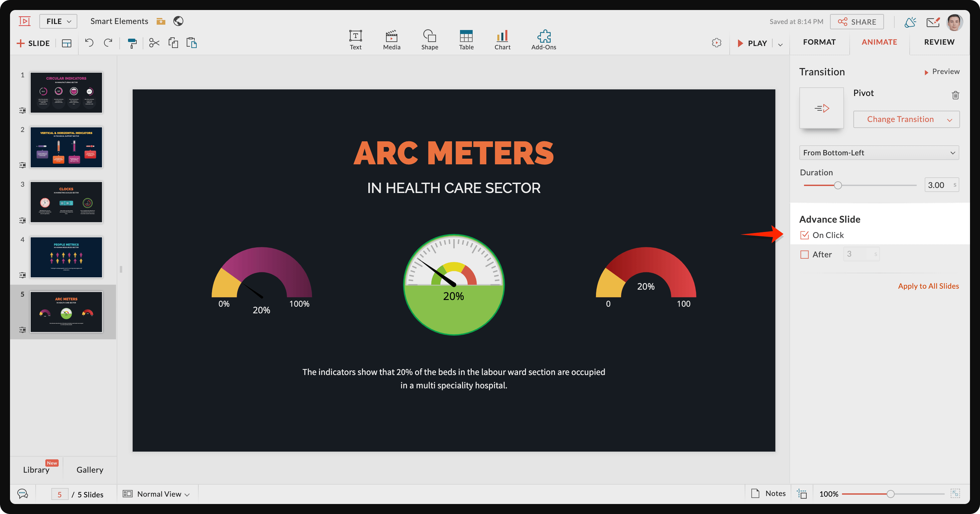Image resolution: width=980 pixels, height=514 pixels.
Task: Open the Add-Ons puzzle icon
Action: (x=544, y=40)
